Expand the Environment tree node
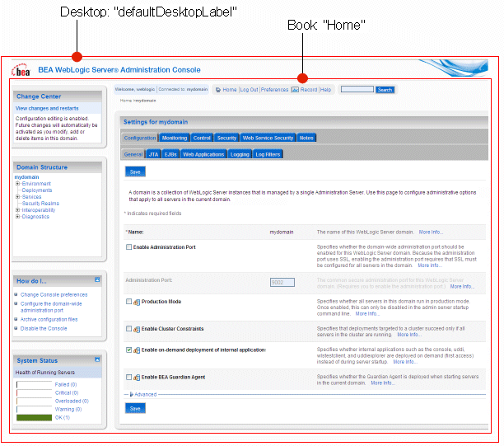Screen dimensions: 504x446 click(17, 184)
